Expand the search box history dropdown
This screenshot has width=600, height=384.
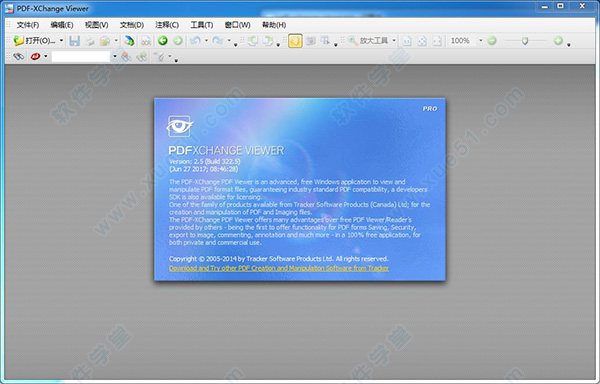pos(114,57)
